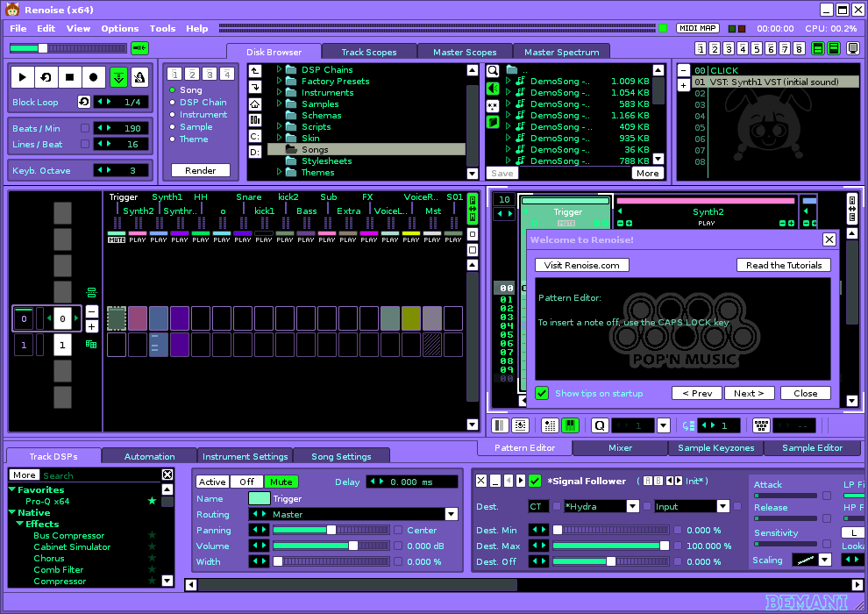
Task: Click the loop pattern playback icon
Action: pyautogui.click(x=46, y=77)
